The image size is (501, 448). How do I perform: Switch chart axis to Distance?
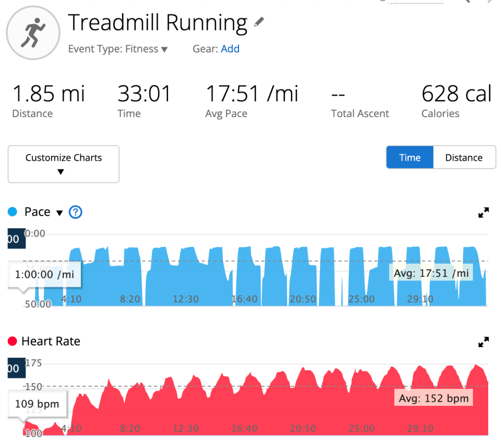464,158
